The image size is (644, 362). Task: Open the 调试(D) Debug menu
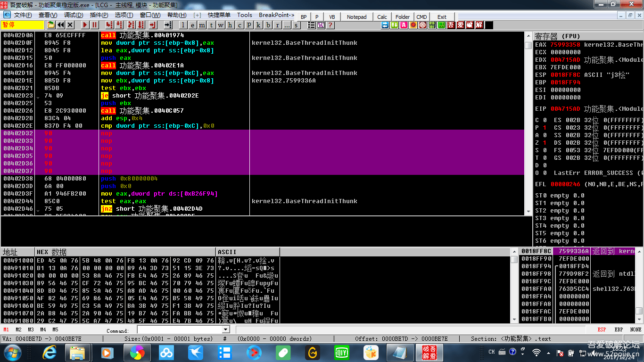coord(74,15)
